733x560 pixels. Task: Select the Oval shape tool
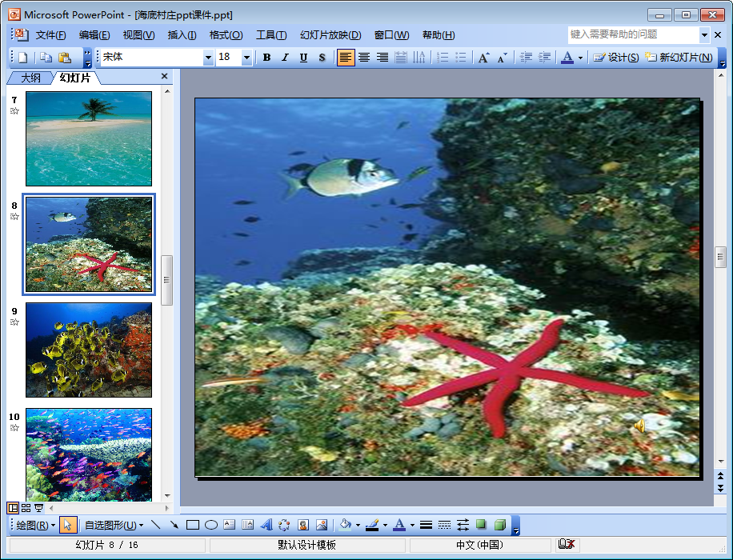[x=211, y=525]
